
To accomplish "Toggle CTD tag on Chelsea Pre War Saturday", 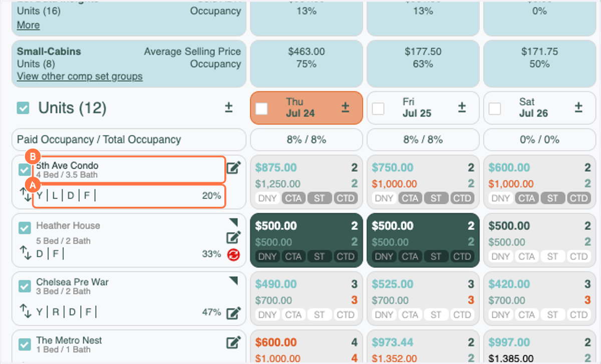I will tap(579, 315).
